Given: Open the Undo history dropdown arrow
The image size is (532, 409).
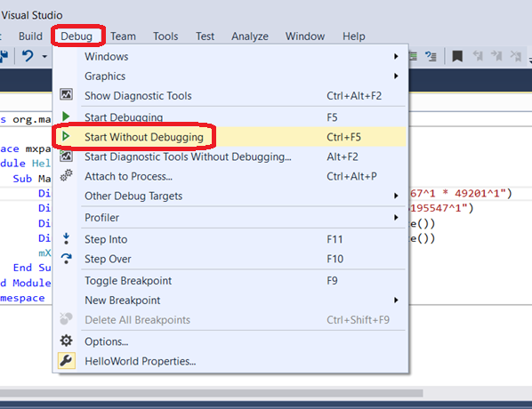Looking at the screenshot, I should point(44,56).
